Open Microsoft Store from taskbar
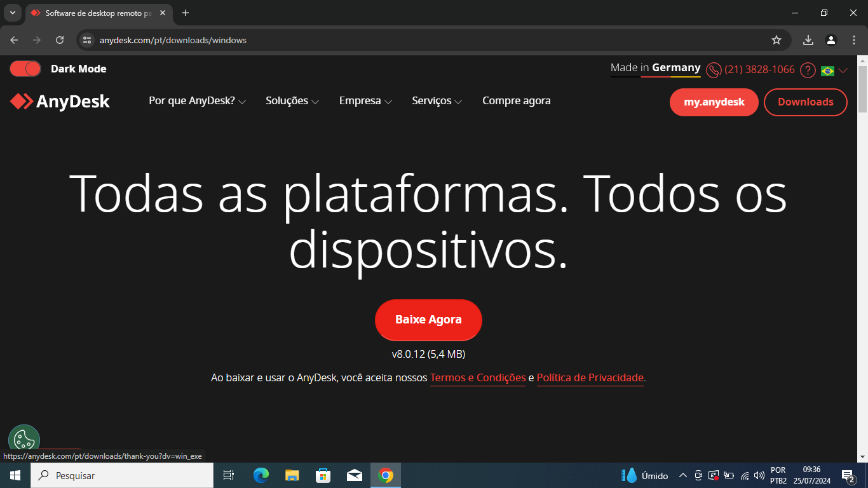 point(323,475)
